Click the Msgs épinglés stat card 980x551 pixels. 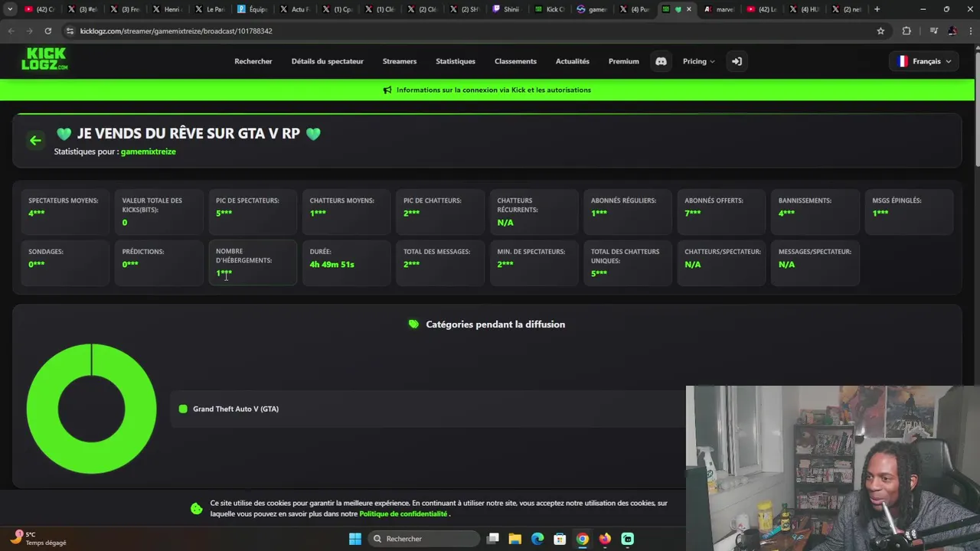(x=909, y=212)
